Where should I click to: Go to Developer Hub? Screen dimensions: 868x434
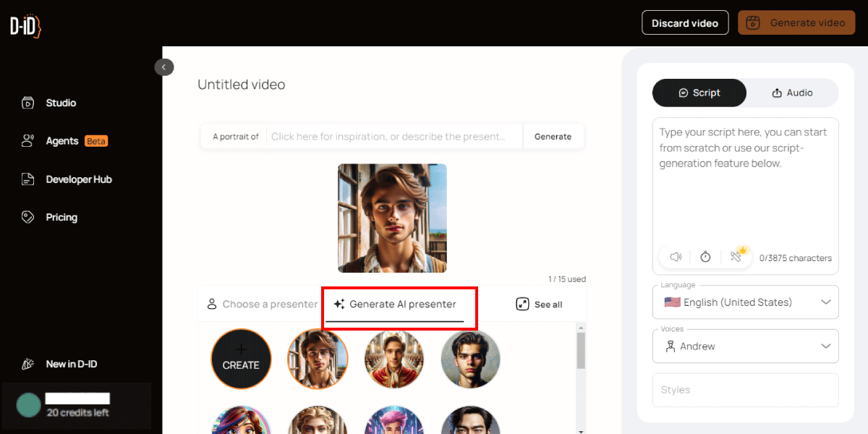67,179
